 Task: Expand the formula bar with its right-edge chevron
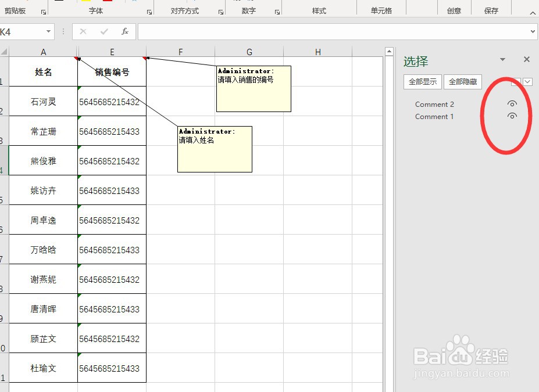533,31
